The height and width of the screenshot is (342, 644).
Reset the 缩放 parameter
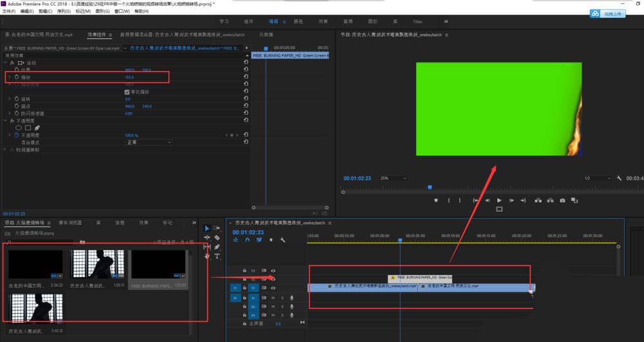[x=245, y=77]
